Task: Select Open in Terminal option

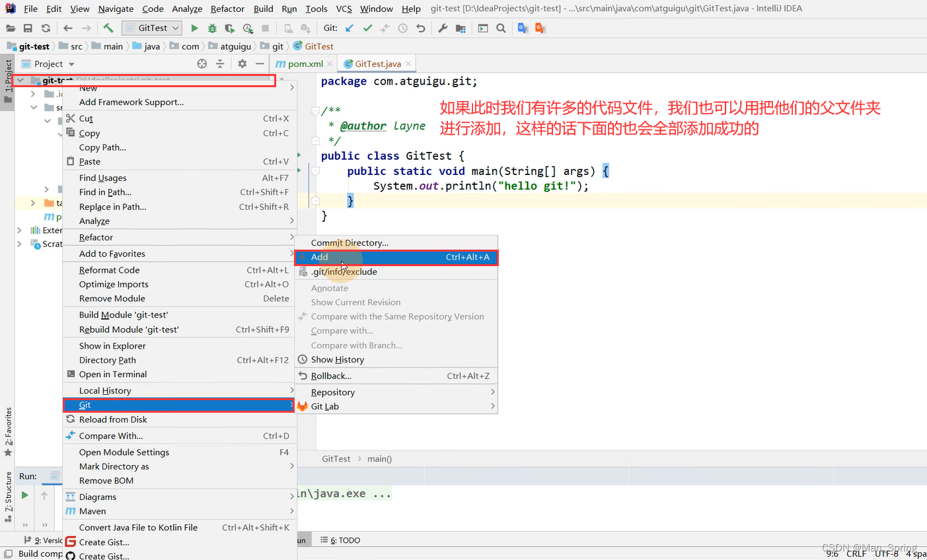Action: (x=179, y=374)
